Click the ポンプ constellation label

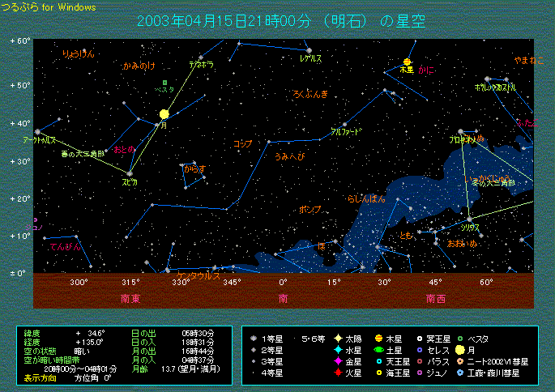tap(310, 210)
